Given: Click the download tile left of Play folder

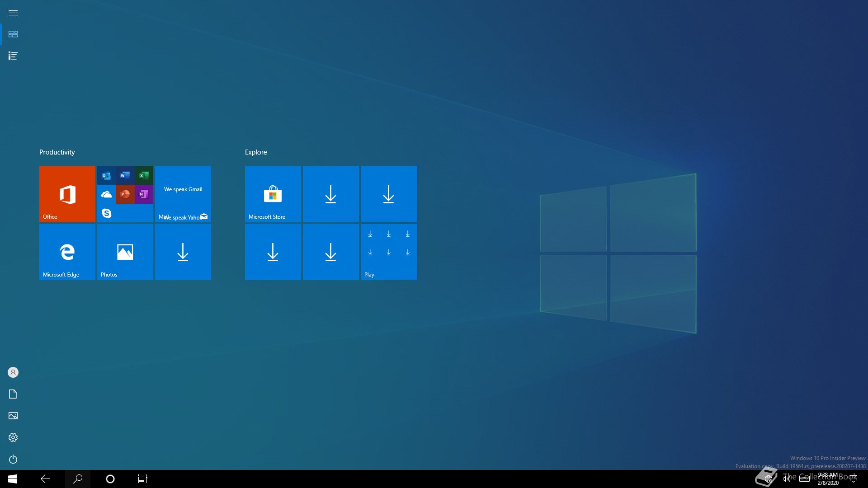Looking at the screenshot, I should click(x=331, y=252).
